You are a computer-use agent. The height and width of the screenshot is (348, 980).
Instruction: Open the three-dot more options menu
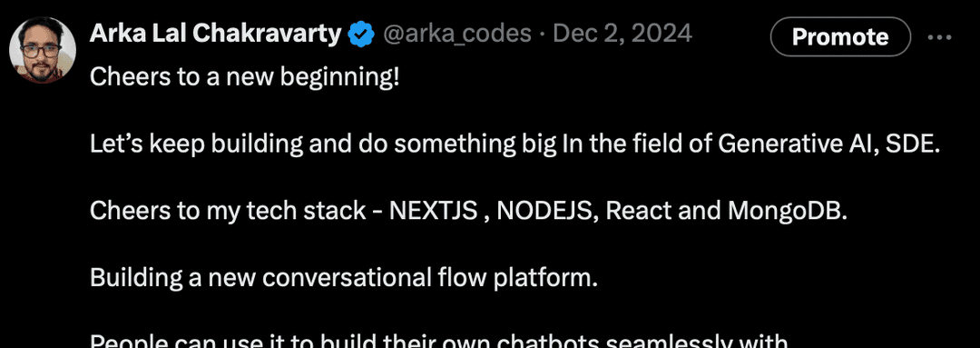pos(939,37)
